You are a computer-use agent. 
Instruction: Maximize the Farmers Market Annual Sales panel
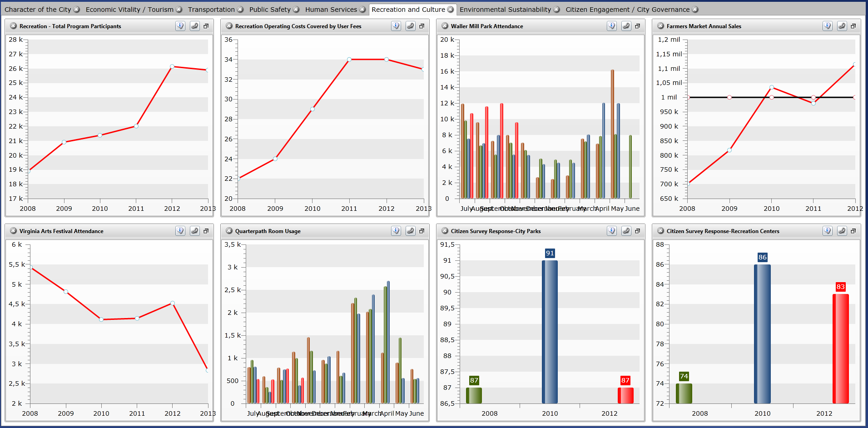point(853,26)
